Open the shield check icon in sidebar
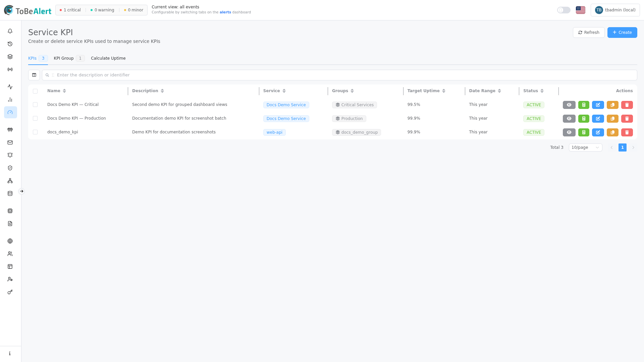The width and height of the screenshot is (644, 362). coord(10,168)
